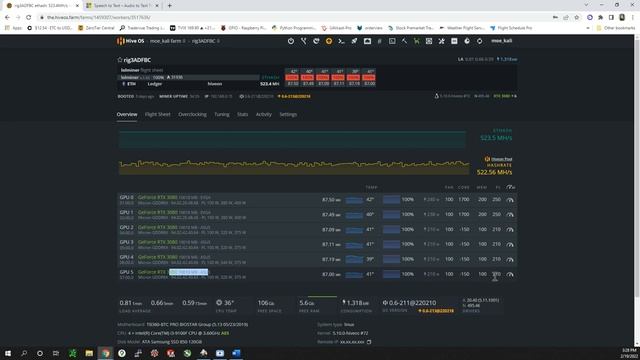Click the Hiveon Pool link

(501, 159)
